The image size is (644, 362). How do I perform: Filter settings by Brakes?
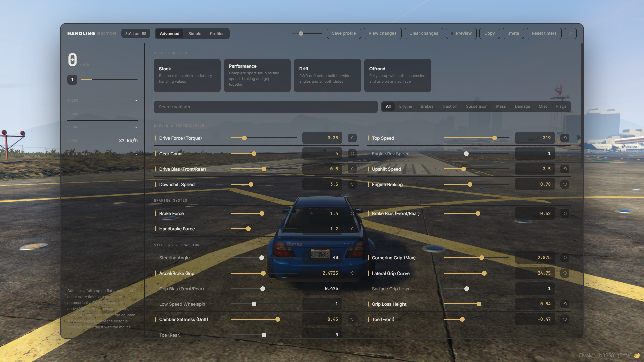427,106
